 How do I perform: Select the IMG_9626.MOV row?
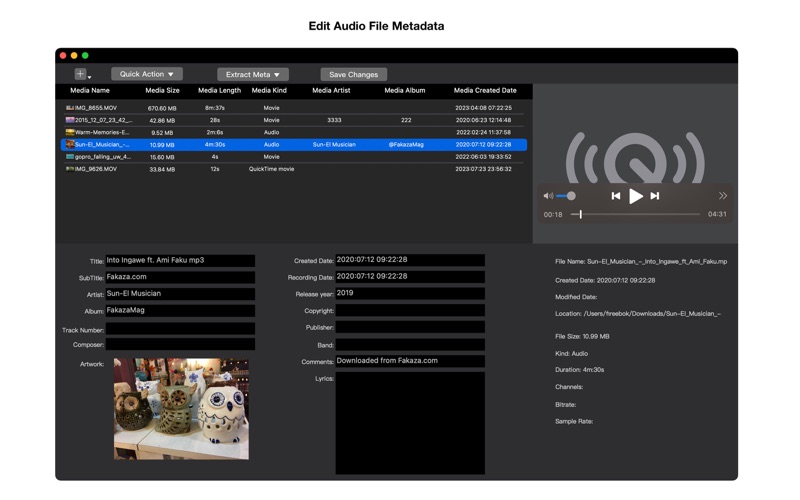(294, 169)
